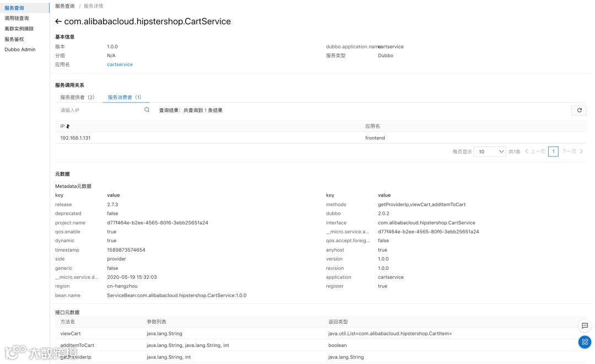Viewport: 595px width, 364px height.
Task: Click the 应用名 column header
Action: (x=372, y=126)
